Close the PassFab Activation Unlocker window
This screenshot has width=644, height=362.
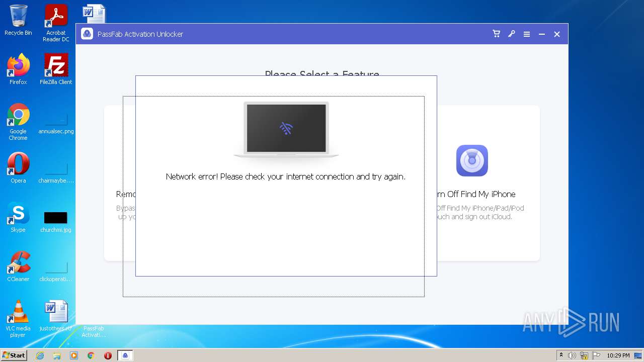(557, 34)
